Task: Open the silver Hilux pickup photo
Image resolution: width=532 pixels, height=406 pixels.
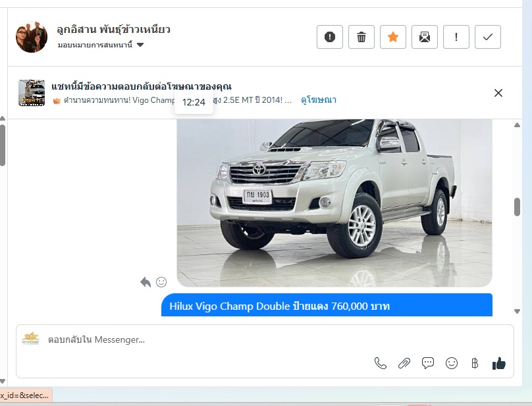Action: click(334, 203)
